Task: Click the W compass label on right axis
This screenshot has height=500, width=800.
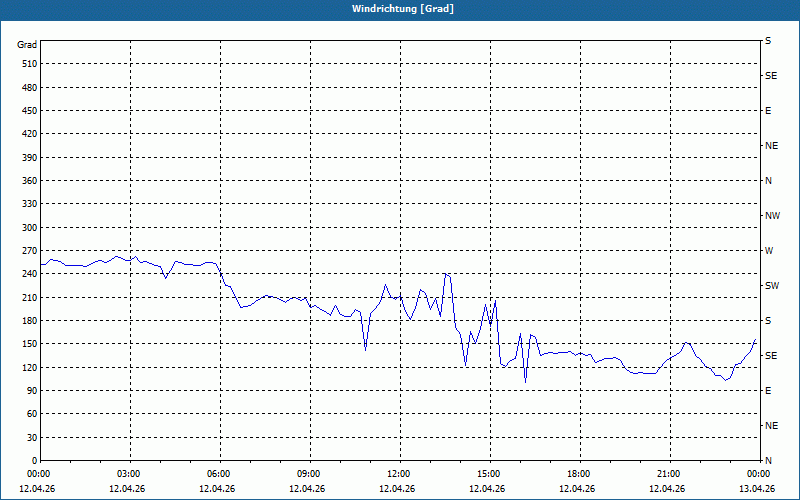Action: pyautogui.click(x=769, y=251)
